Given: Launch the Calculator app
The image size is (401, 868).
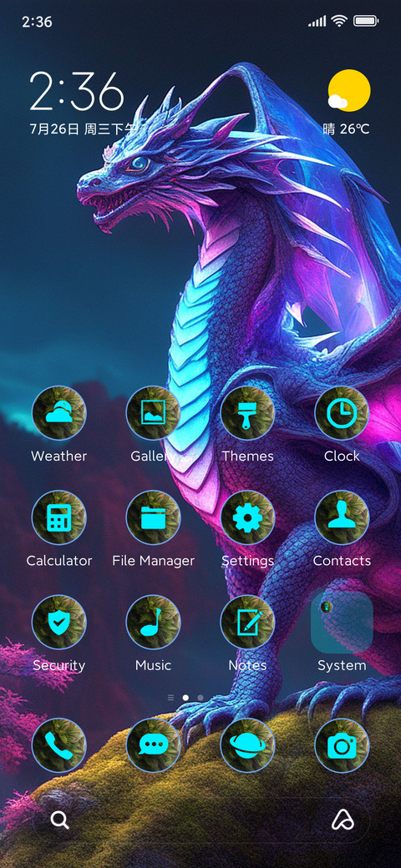Looking at the screenshot, I should pos(58,517).
